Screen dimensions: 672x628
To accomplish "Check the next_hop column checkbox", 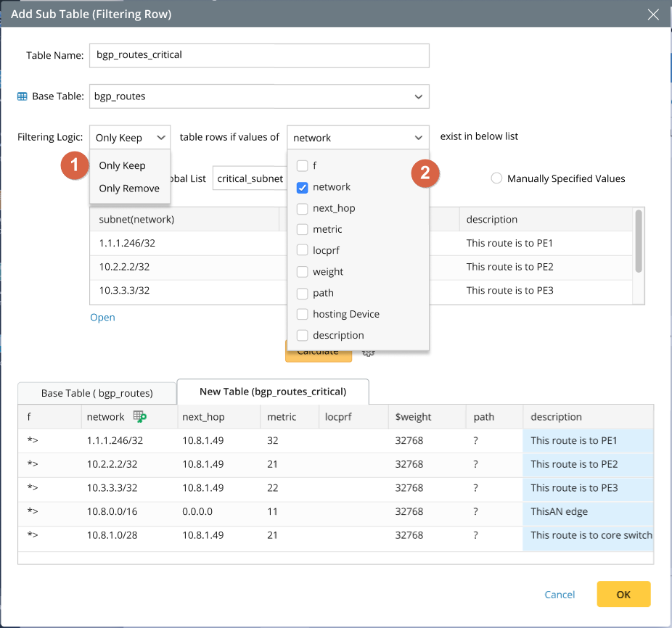I will point(302,209).
